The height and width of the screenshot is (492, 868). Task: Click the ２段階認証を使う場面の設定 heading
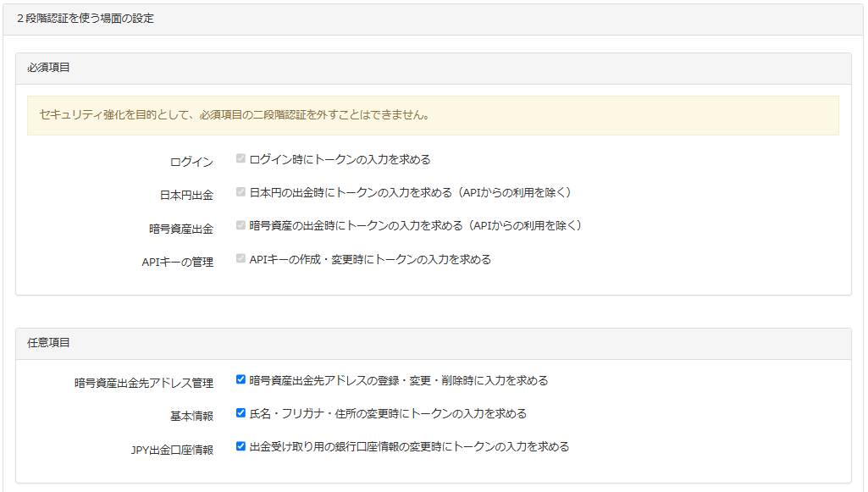pos(86,19)
